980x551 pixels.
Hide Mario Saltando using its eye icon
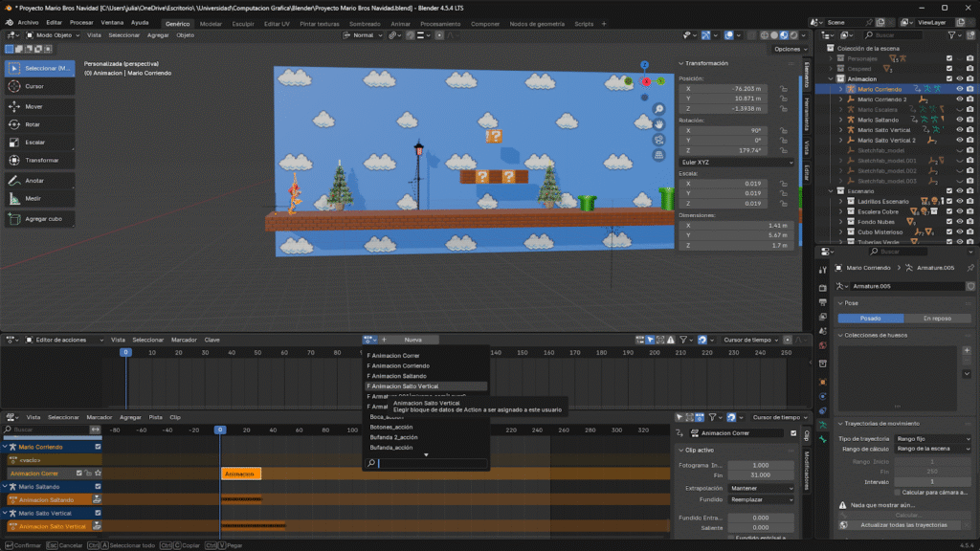(x=960, y=120)
